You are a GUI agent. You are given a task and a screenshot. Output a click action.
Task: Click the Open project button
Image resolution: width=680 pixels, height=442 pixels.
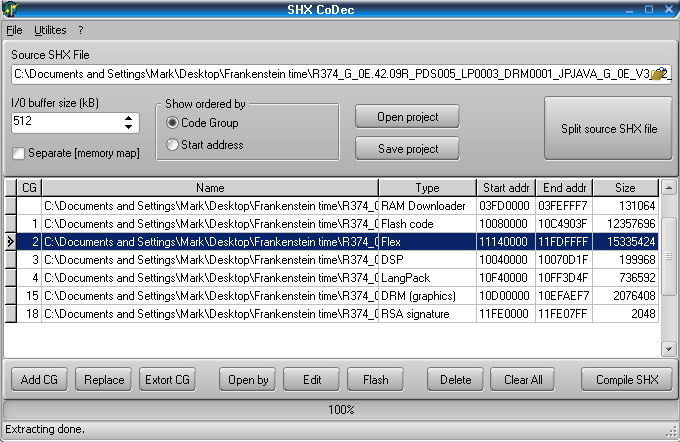407,117
